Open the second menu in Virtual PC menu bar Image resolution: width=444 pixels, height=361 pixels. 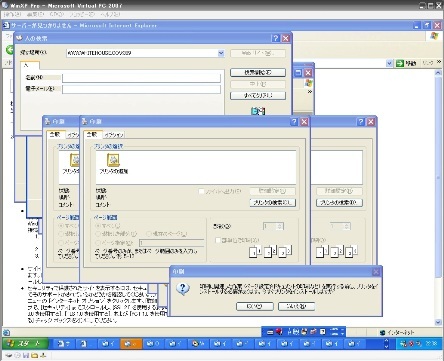click(35, 15)
